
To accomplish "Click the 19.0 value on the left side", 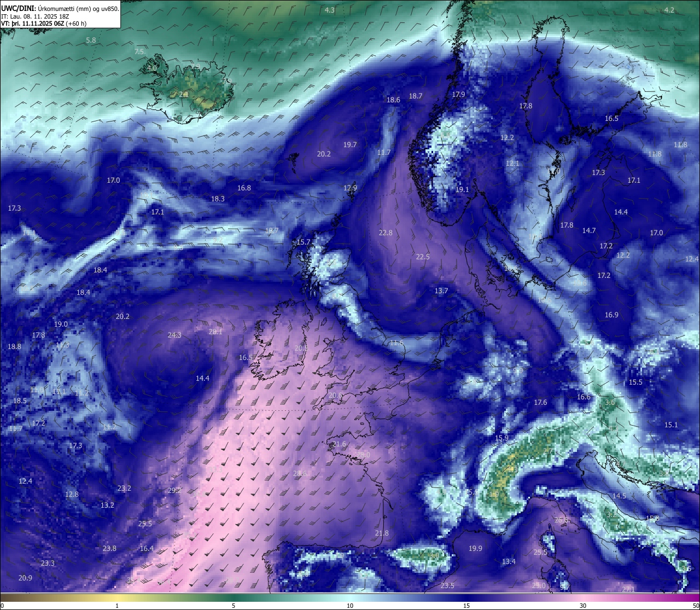I will tap(61, 324).
